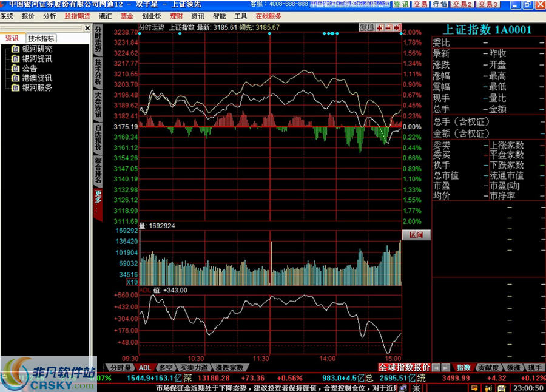Viewport: 546px width, 392px height.
Task: Switch to the 买卖力道 indicator tab
Action: click(194, 368)
